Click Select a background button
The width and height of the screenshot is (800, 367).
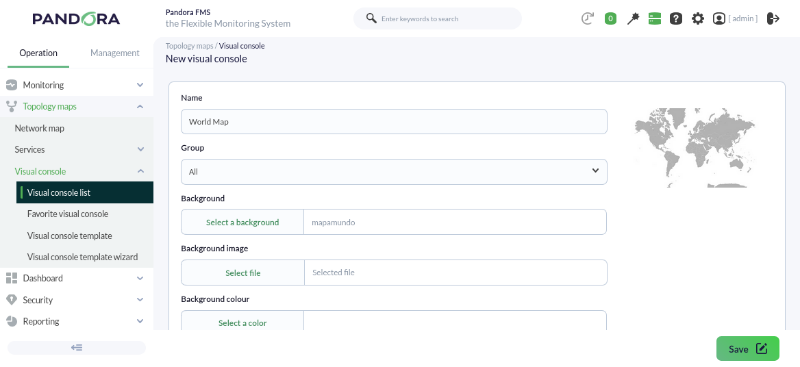pos(242,222)
